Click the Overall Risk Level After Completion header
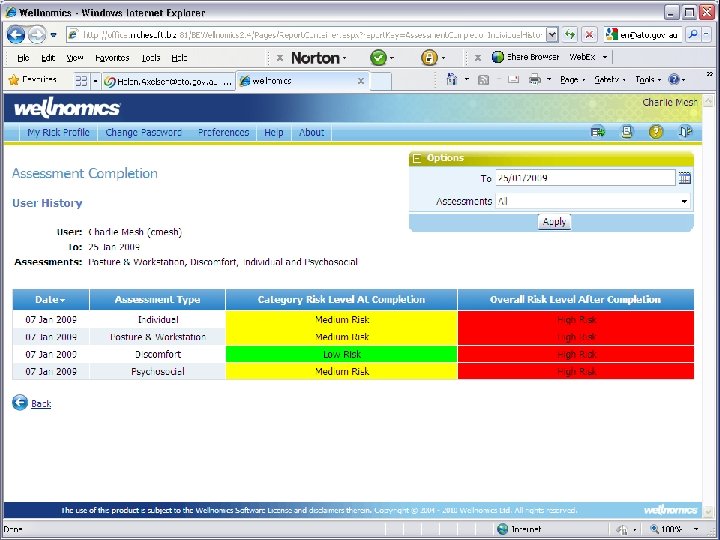The height and width of the screenshot is (540, 720). [x=576, y=299]
